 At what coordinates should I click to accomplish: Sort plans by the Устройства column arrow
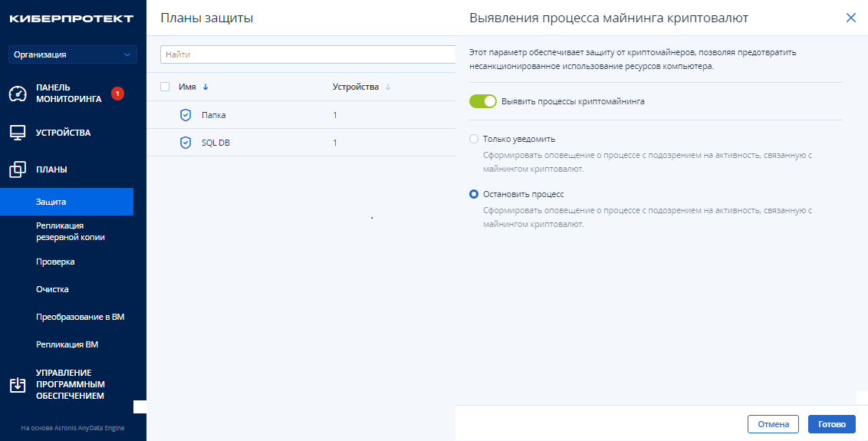[x=388, y=87]
